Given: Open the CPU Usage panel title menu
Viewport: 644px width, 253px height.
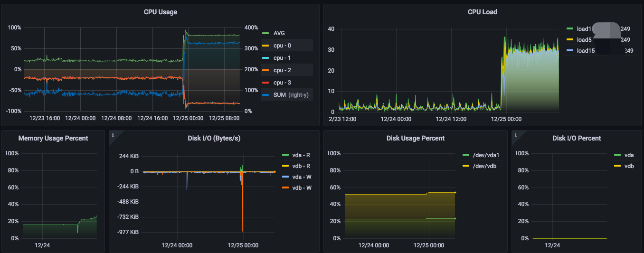Looking at the screenshot, I should click(160, 12).
